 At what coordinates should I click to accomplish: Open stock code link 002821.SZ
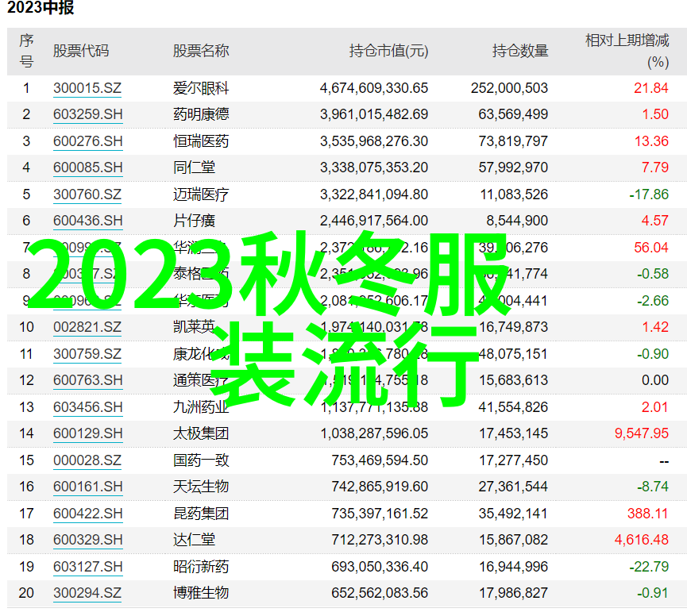tap(87, 327)
